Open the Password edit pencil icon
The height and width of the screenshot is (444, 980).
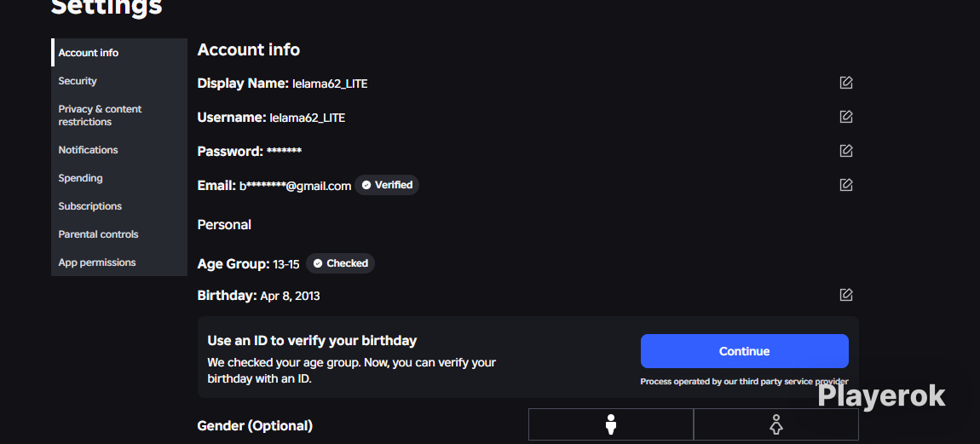pos(845,151)
